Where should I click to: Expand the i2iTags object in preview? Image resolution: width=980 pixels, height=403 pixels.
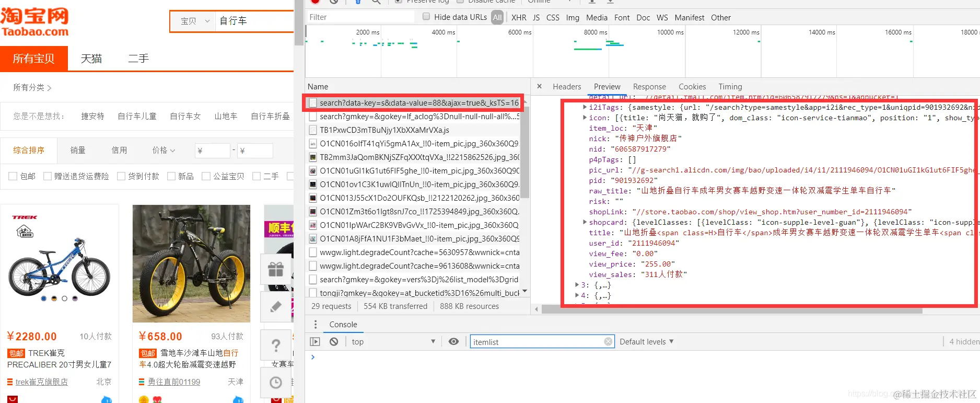tap(585, 107)
